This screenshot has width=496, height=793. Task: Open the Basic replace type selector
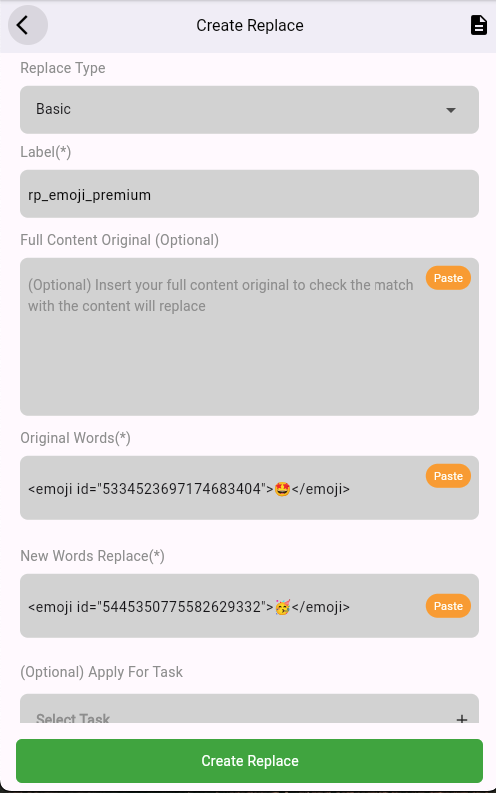(249, 110)
